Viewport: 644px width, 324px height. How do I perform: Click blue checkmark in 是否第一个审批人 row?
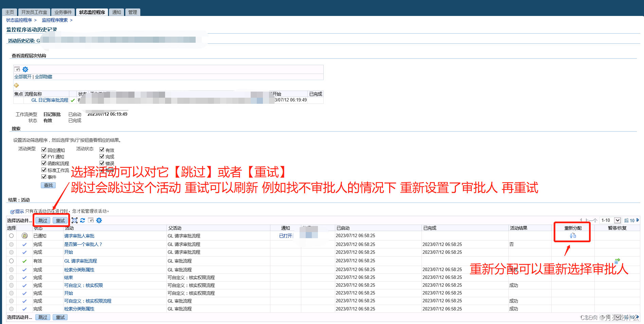24,245
